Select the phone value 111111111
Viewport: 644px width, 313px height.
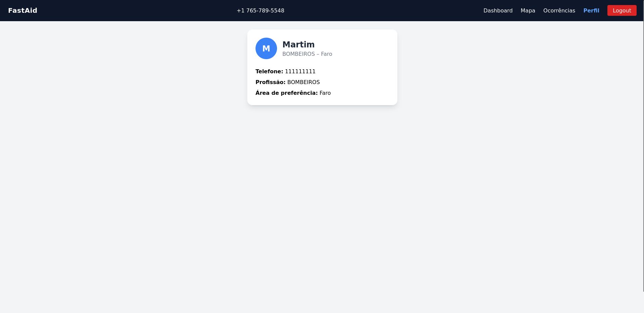tap(300, 71)
